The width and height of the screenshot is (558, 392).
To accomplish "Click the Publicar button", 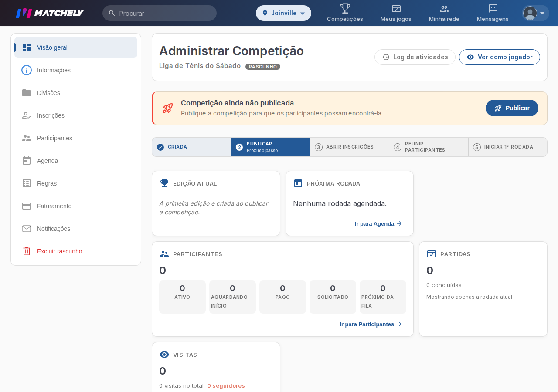I will 512,108.
